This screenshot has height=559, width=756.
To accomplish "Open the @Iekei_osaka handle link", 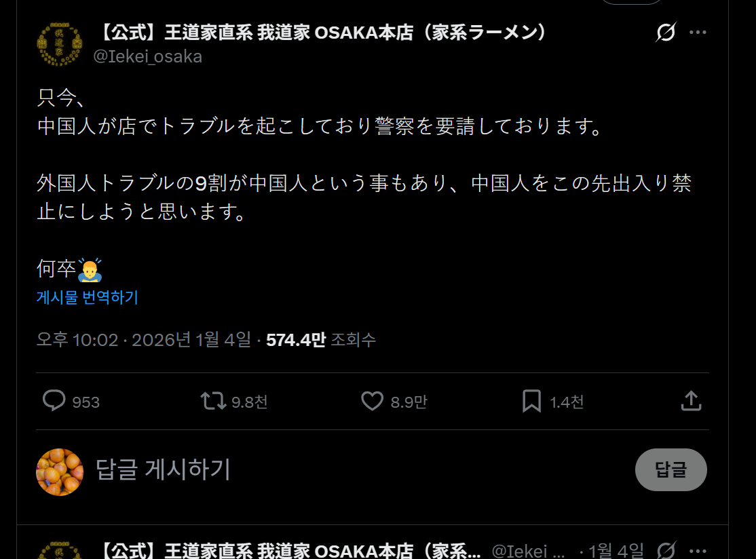I will point(147,57).
